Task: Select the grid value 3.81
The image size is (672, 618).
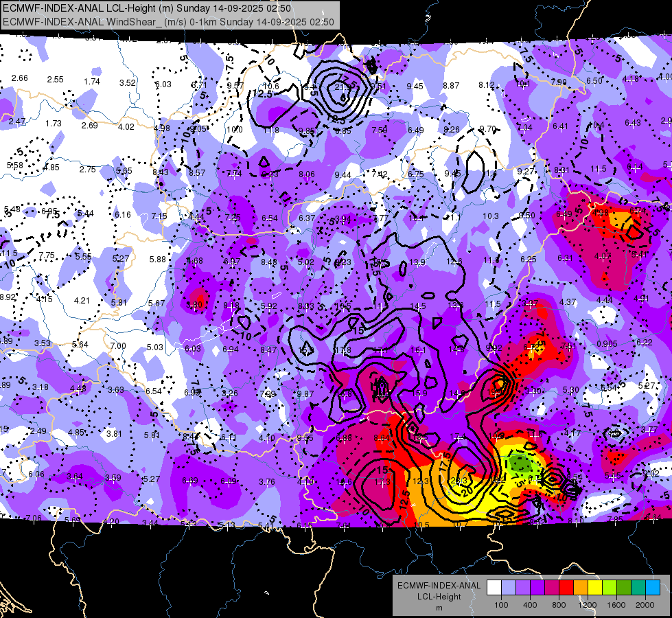Action: (x=114, y=433)
